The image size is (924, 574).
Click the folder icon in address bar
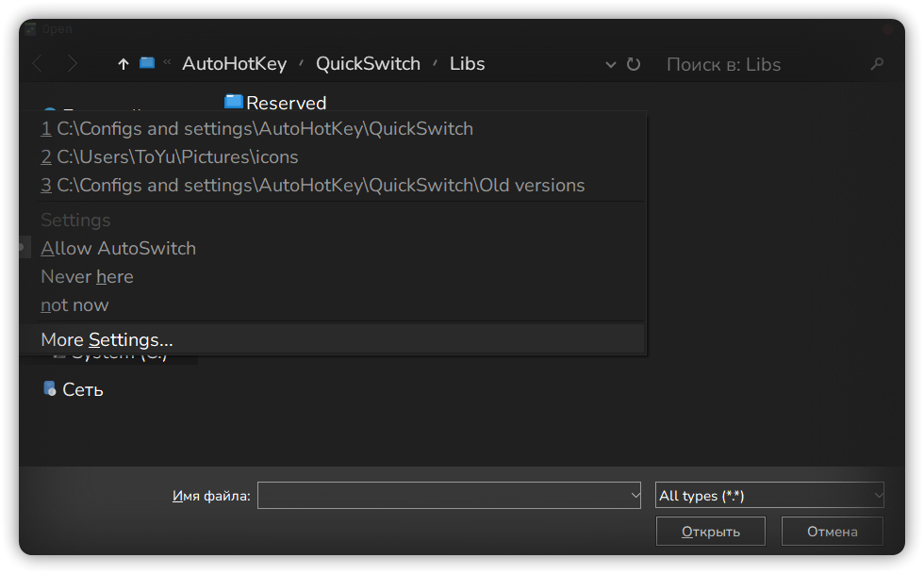point(147,63)
